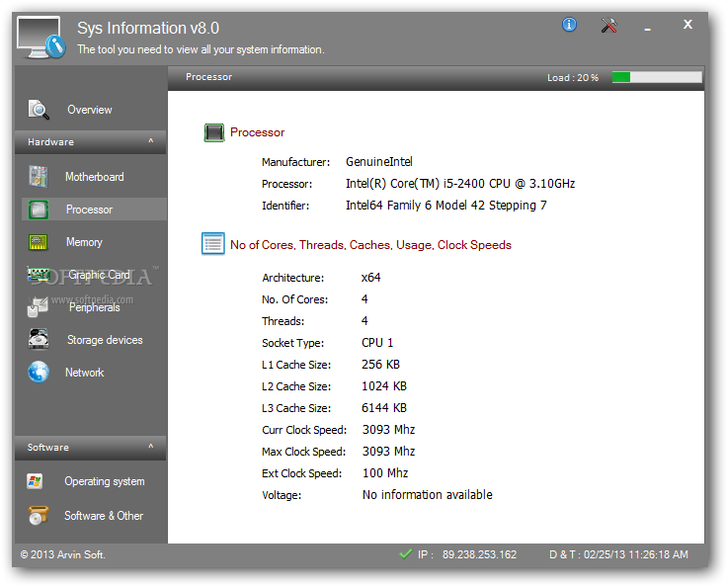Viewport: 728px width, 587px height.
Task: Click the CPU load progress bar
Action: [657, 77]
